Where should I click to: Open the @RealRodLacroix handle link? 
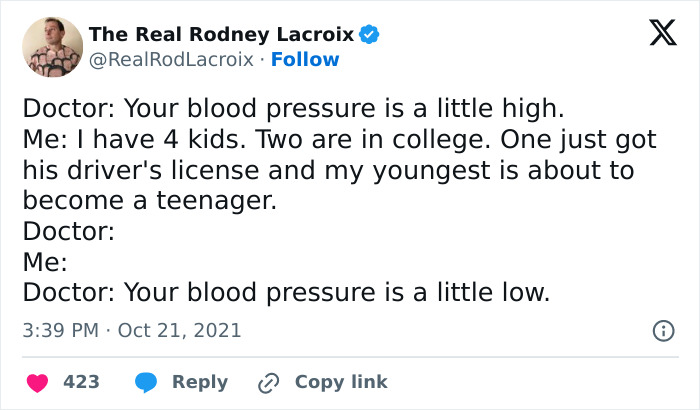[x=171, y=60]
